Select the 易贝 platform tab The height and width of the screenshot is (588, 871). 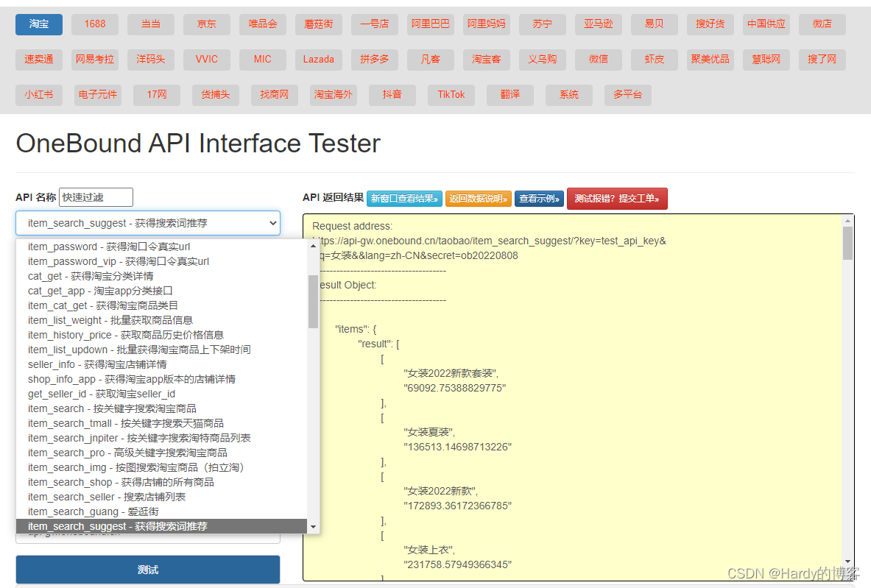pyautogui.click(x=655, y=24)
